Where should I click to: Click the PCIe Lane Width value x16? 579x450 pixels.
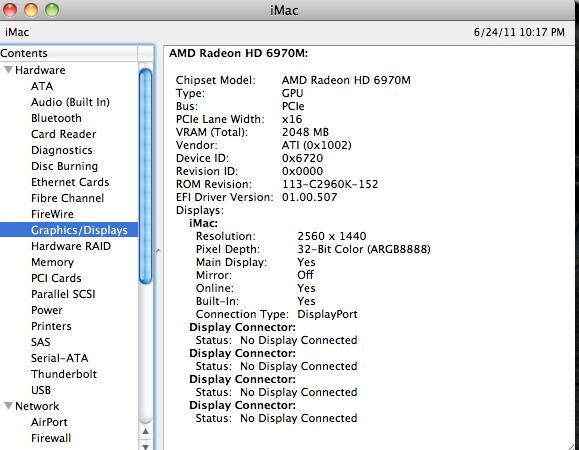coord(292,119)
